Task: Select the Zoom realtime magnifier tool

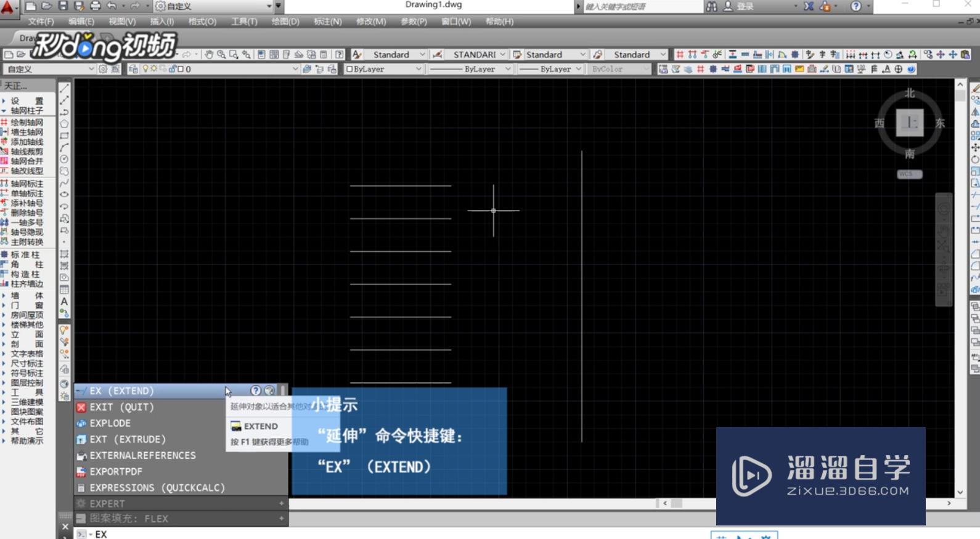Action: pos(221,54)
